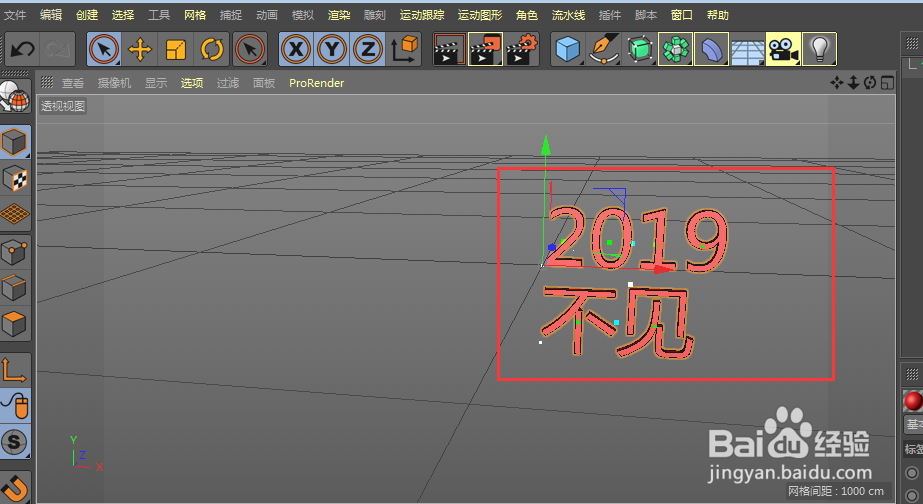Toggle viewport layout maximize icon

click(x=887, y=83)
